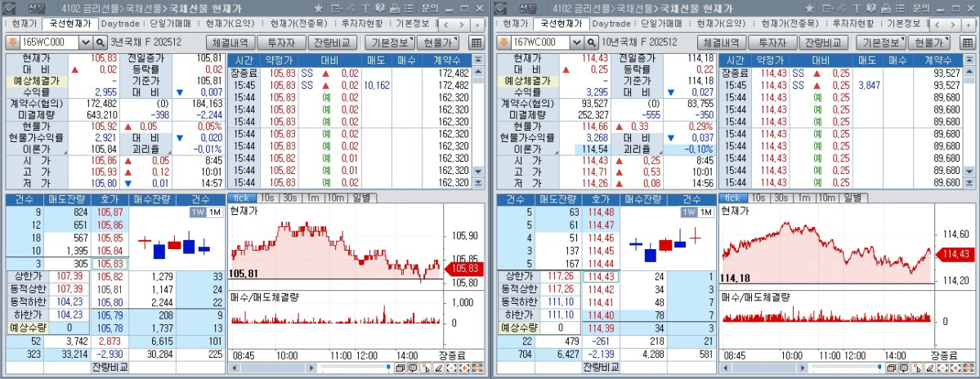Click the favorites star icon in the 3-year bond window
980x379 pixels.
[x=318, y=8]
